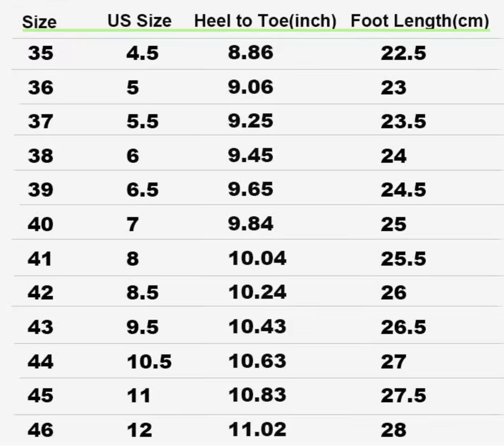Screen dimensions: 504x446
Task: Click the 10.63 inch heel-to-toe value
Action: [x=257, y=361]
